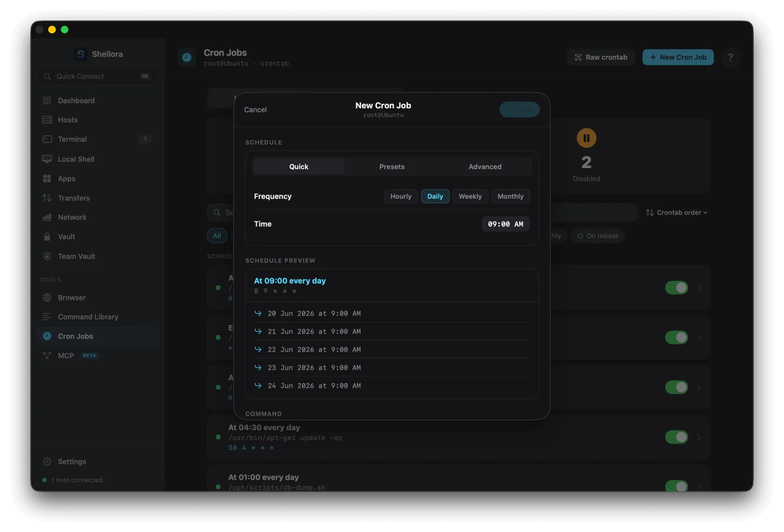
Task: Open the Command Library
Action: click(x=98, y=317)
